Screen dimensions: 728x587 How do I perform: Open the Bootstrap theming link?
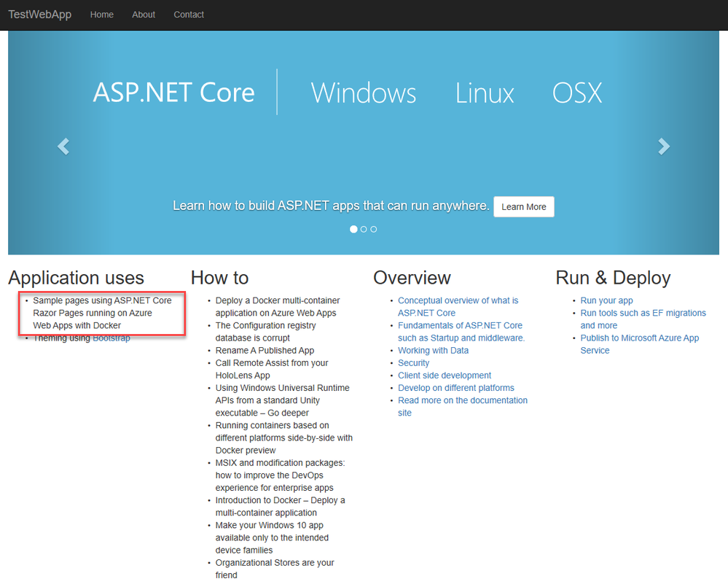111,338
